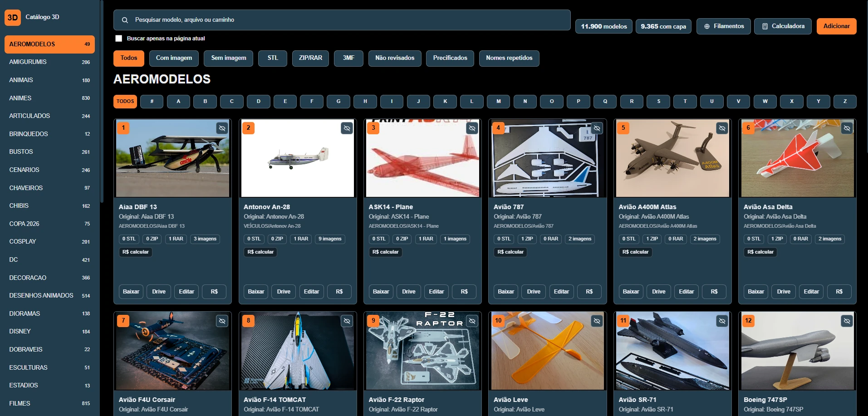
Task: Focus the model search field
Action: coord(342,20)
